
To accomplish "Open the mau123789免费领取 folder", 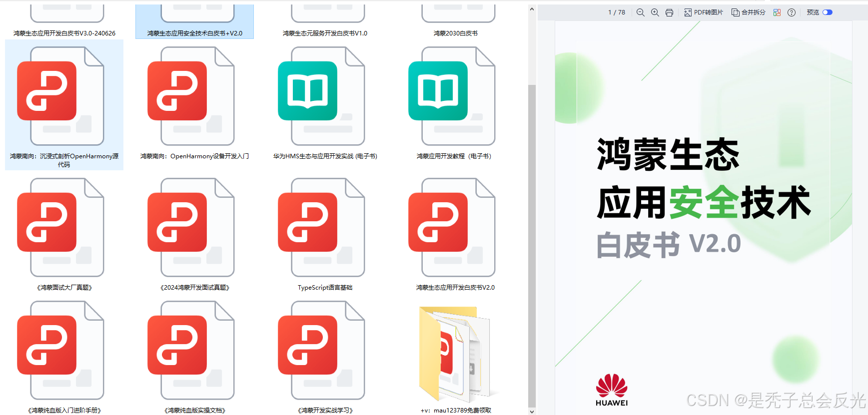I will click(x=456, y=354).
